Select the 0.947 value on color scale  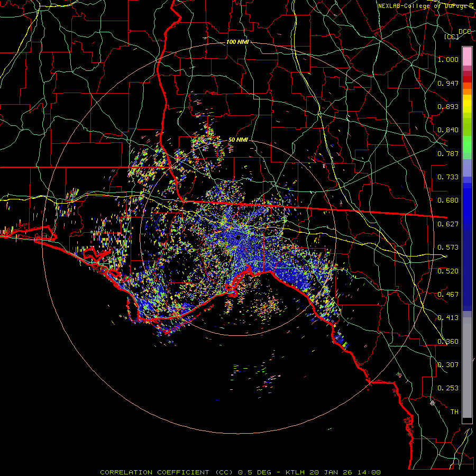448,83
